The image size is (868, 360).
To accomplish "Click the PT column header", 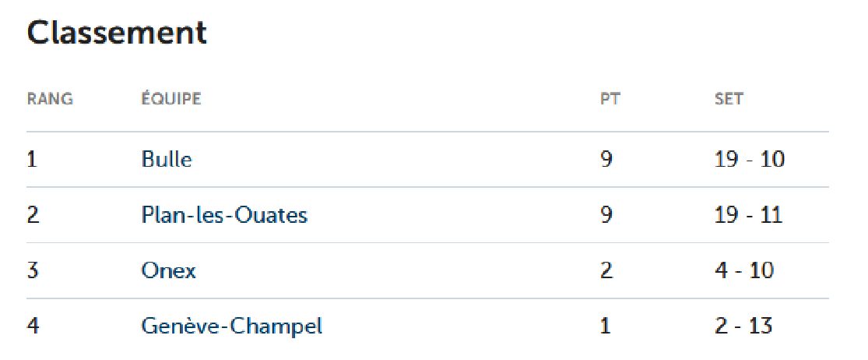I will [610, 99].
